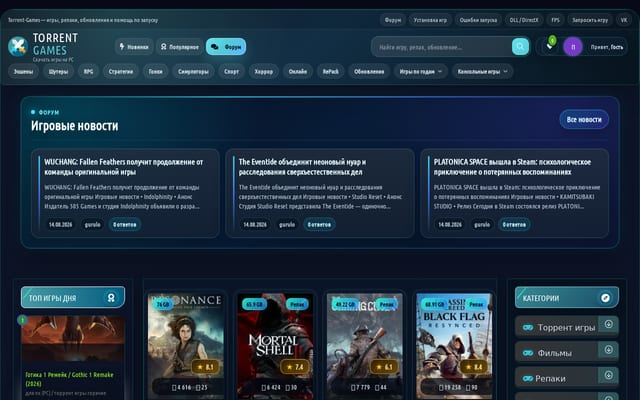Image resolution: width=640 pixels, height=400 pixels.
Task: Open The Eventide news headline
Action: click(x=302, y=167)
